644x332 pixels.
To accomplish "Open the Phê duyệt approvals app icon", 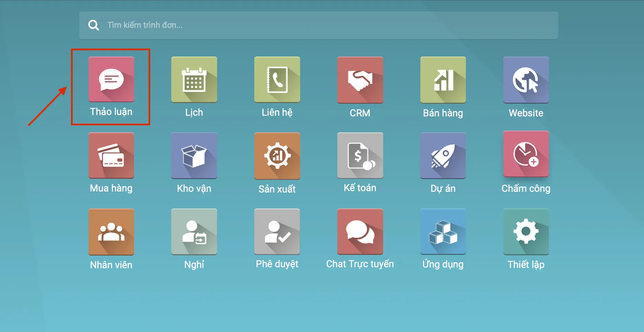I will [277, 231].
